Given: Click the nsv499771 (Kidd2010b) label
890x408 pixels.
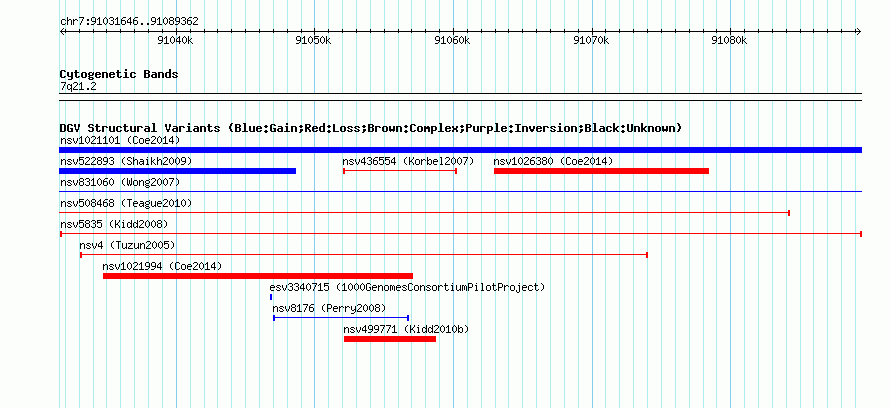Looking at the screenshot, I should [406, 329].
